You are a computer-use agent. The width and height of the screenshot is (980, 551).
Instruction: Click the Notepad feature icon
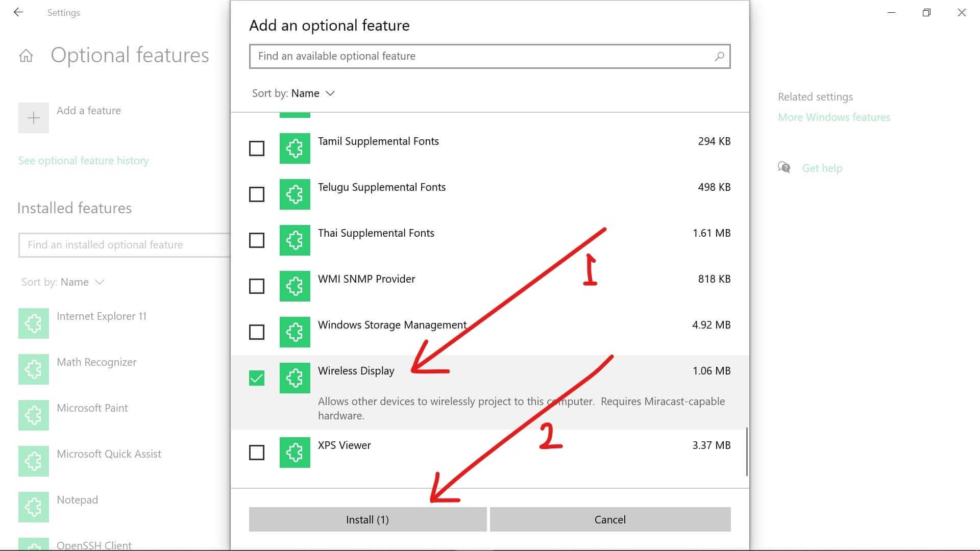[x=34, y=507]
